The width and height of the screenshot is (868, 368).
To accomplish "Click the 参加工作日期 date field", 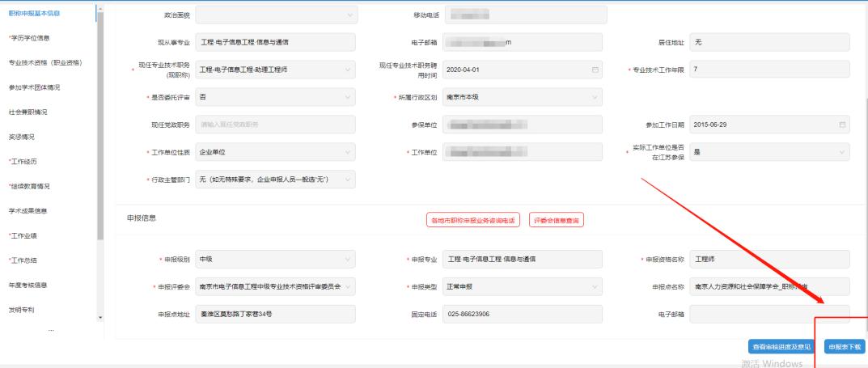I will (x=769, y=125).
